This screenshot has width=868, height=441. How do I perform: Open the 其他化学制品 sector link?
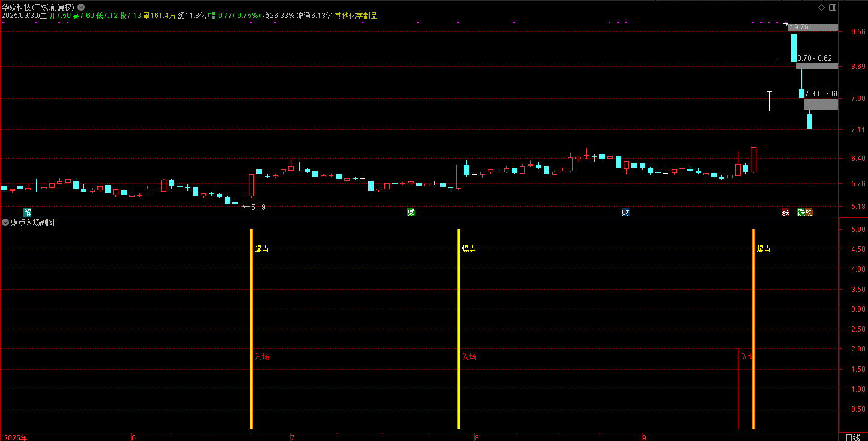pos(356,16)
